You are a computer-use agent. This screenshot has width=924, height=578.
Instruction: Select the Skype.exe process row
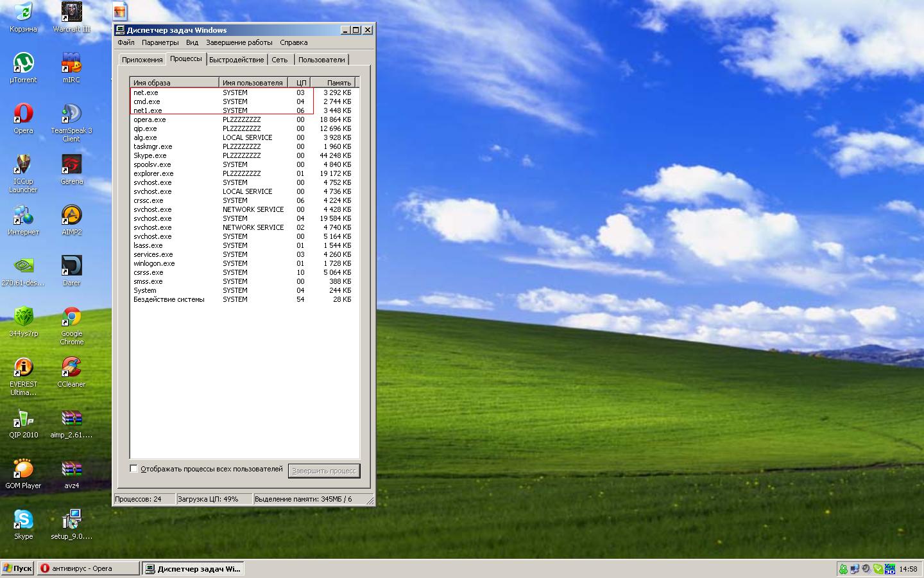[150, 155]
